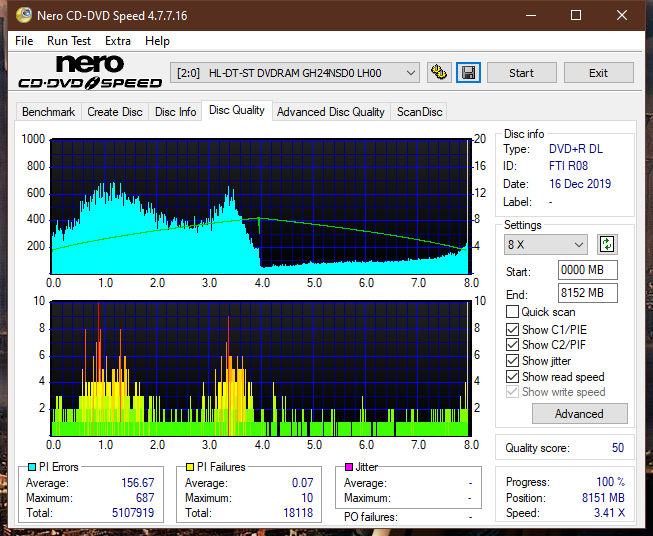Click the disc ID FTI R08

click(x=568, y=166)
